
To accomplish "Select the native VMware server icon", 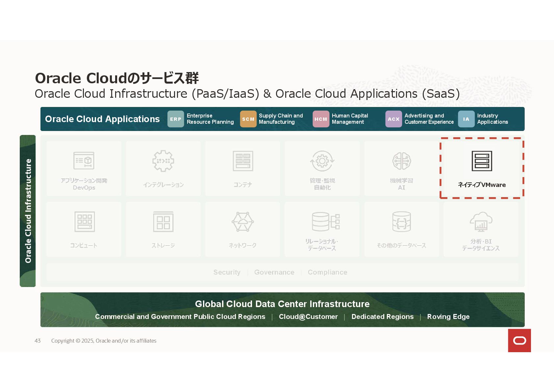I will coord(482,161).
